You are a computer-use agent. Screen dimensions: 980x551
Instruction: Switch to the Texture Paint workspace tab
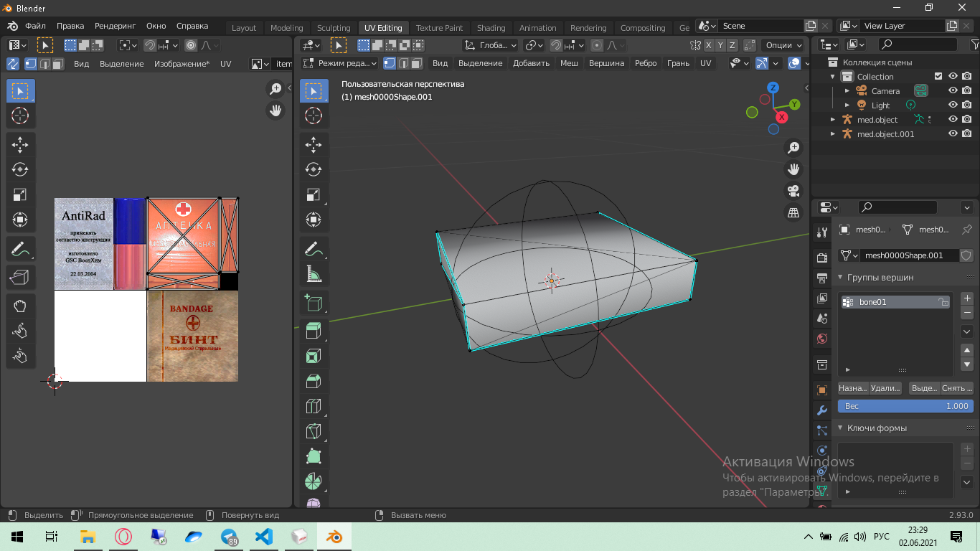[439, 28]
